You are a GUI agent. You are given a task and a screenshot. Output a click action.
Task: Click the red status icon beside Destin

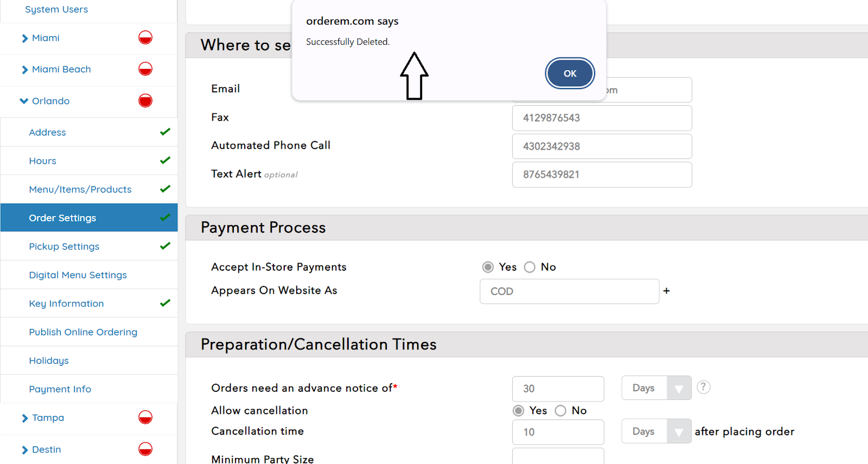point(145,449)
